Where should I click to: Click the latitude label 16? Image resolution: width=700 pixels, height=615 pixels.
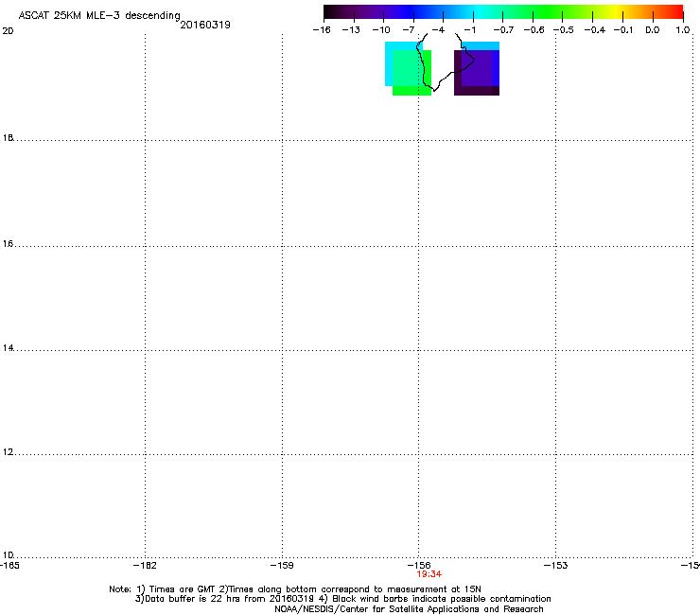click(x=8, y=244)
